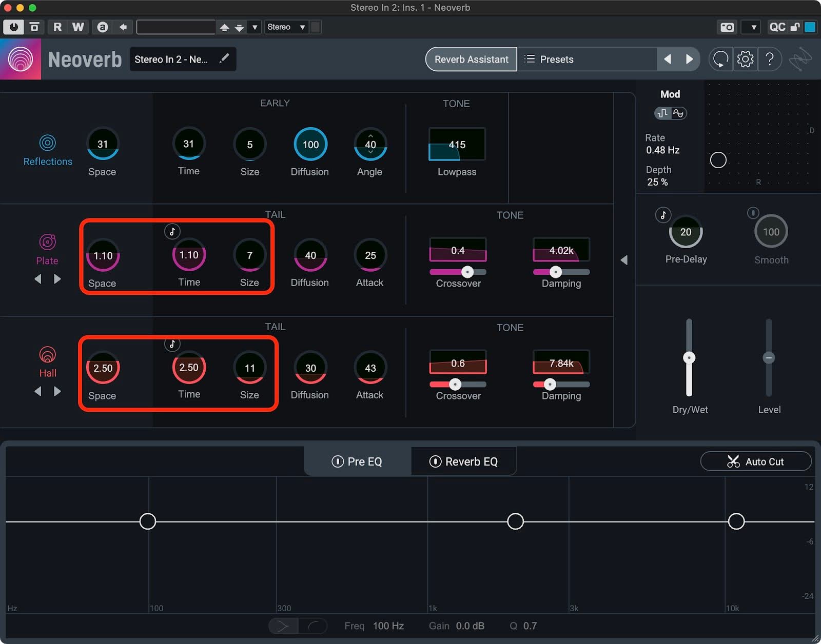
Task: Open the Stereo routing dropdown
Action: [x=286, y=27]
